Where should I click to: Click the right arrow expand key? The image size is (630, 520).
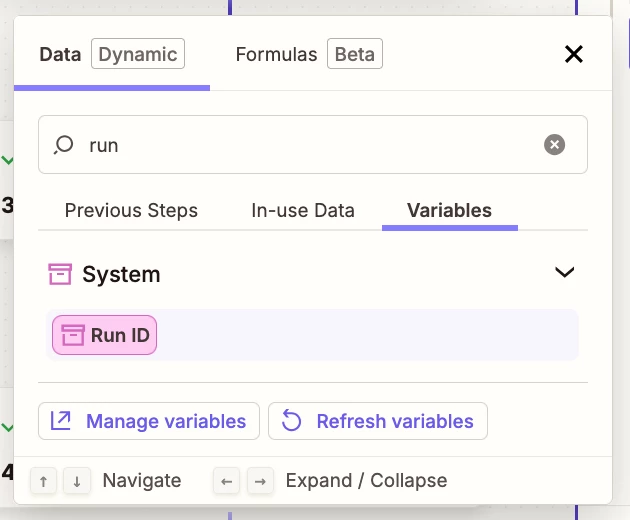260,481
